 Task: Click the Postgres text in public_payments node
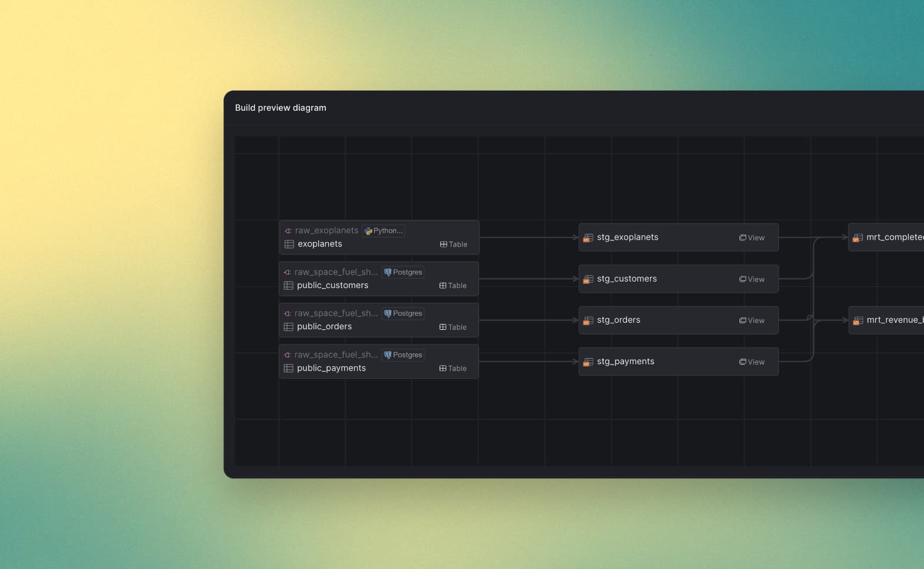(x=407, y=355)
